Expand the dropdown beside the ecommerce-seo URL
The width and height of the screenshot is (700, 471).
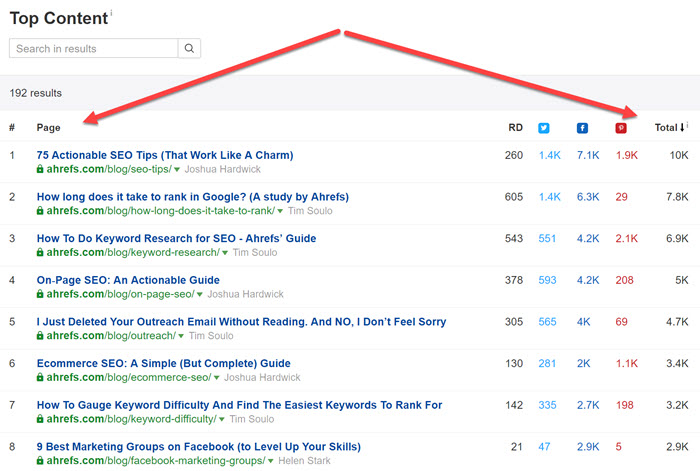[217, 378]
